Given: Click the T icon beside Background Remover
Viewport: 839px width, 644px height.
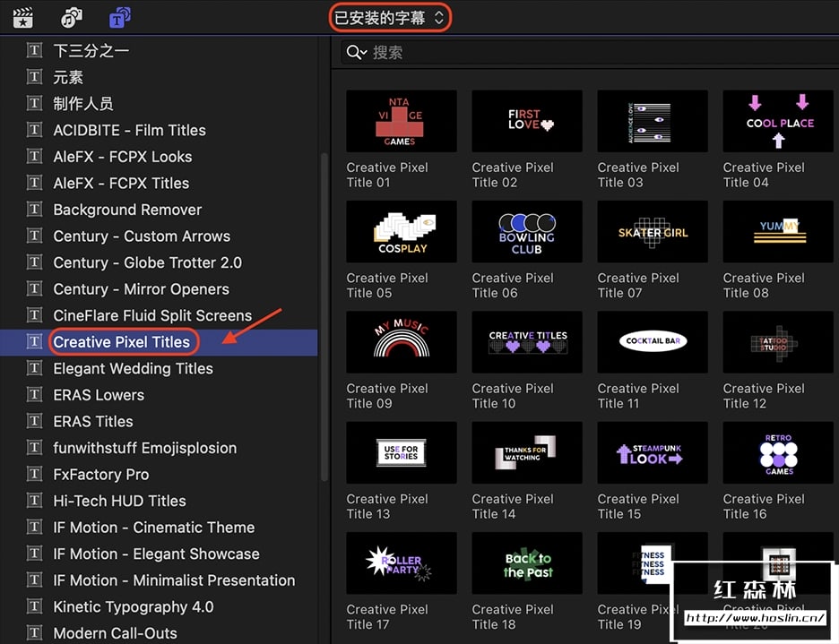Looking at the screenshot, I should click(34, 210).
